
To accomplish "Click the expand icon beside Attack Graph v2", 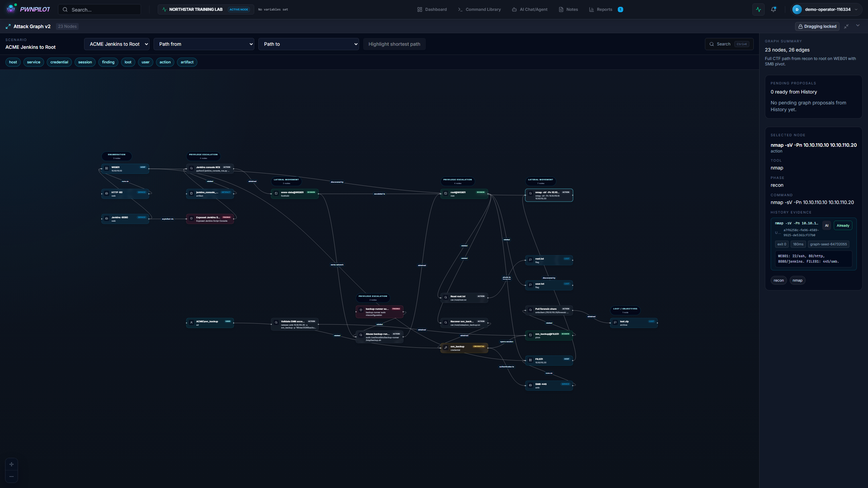I will pos(8,26).
